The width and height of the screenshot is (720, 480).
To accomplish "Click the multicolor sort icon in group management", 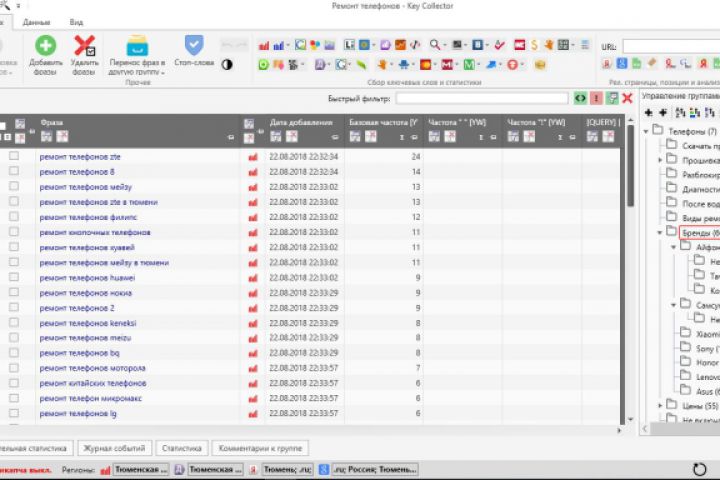I will coord(695,113).
